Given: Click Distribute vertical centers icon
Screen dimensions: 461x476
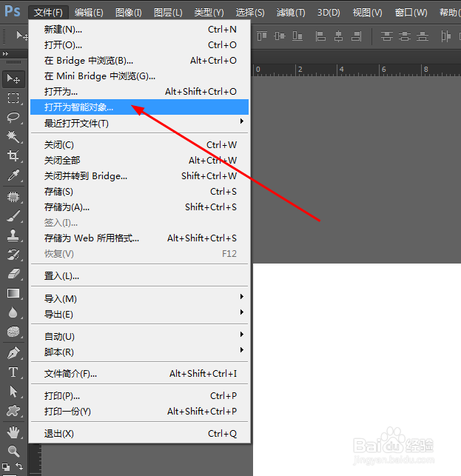Looking at the screenshot, I should point(405,36).
